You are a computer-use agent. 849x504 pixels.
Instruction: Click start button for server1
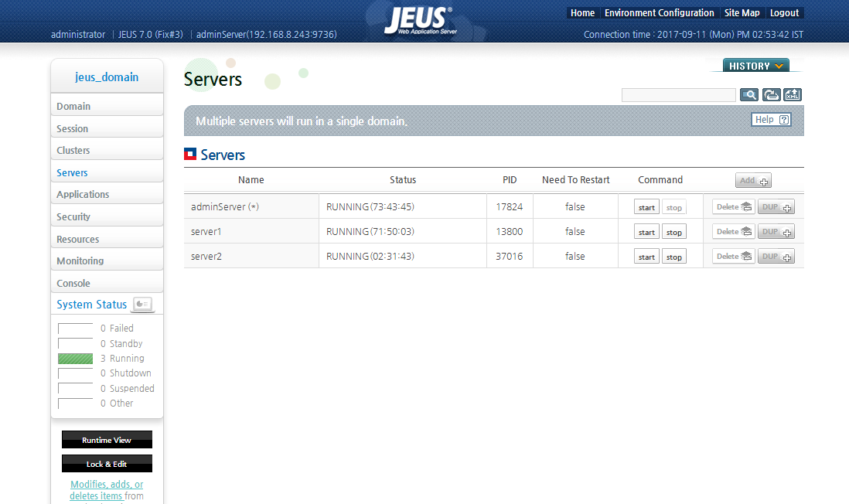pyautogui.click(x=646, y=232)
